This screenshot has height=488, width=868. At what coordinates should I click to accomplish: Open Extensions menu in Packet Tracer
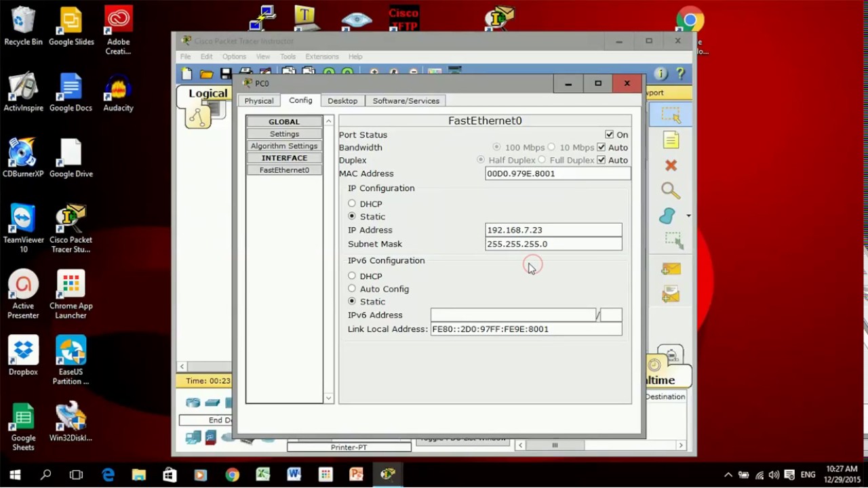[x=322, y=56]
